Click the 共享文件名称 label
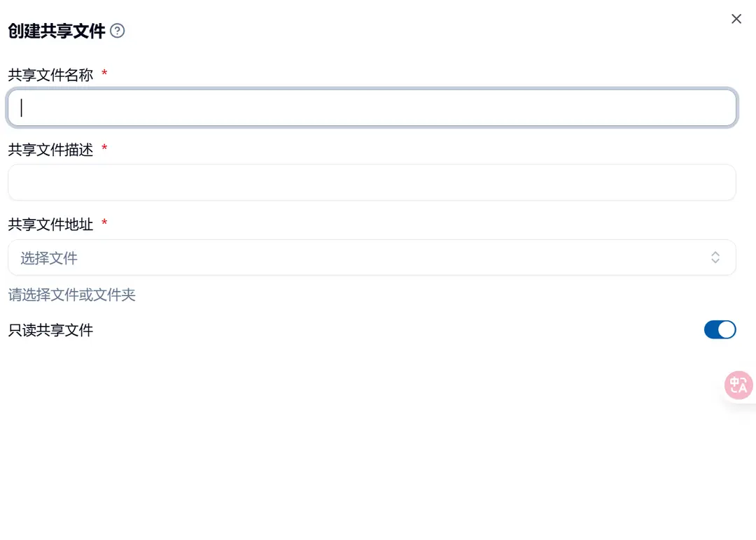 point(50,75)
